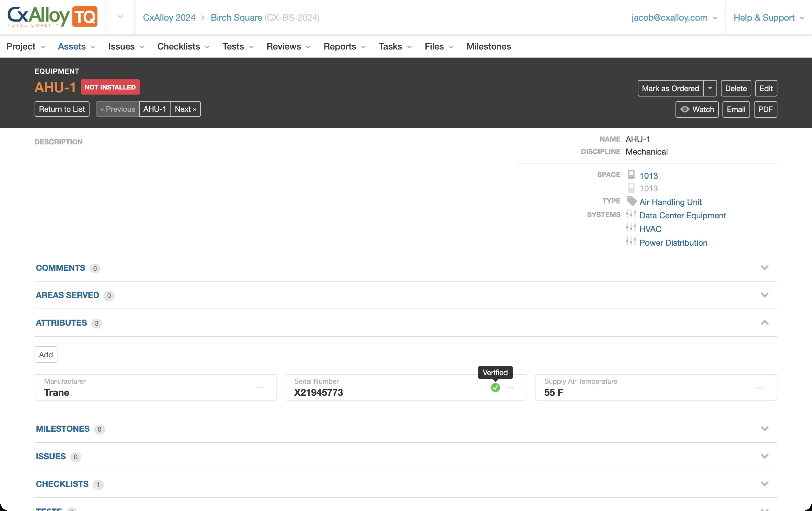812x511 pixels.
Task: Click the CxAlloy TQ logo
Action: coord(53,17)
